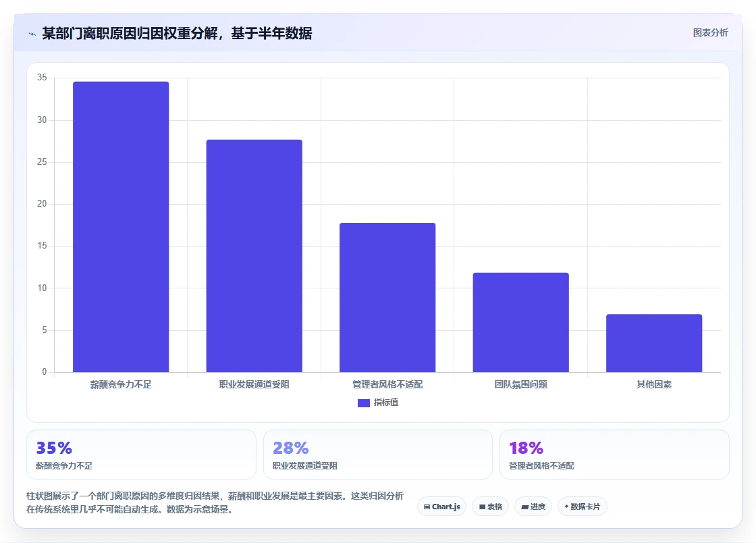Screen dimensions: 756x543
Task: Click the 指标值 legend label
Action: pyautogui.click(x=385, y=403)
